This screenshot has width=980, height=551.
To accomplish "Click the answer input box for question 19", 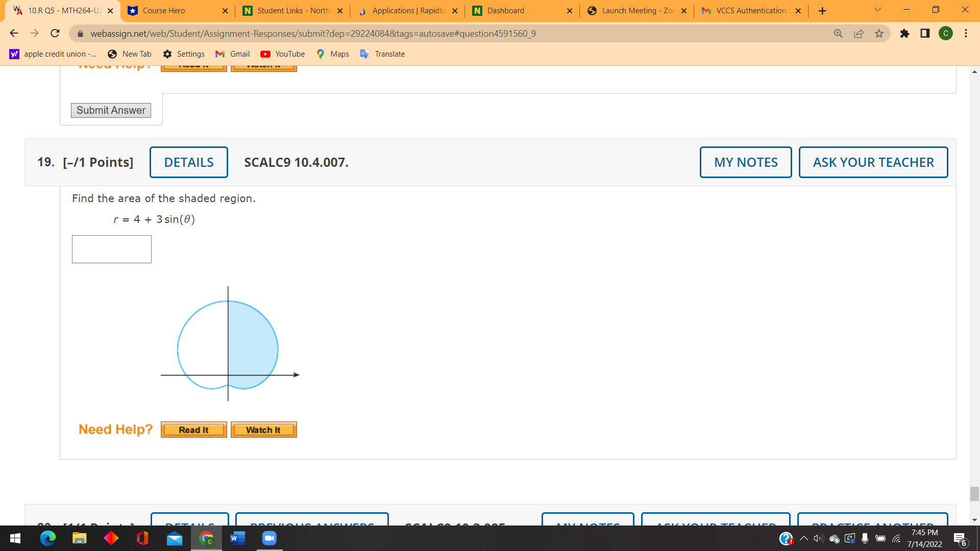I will 111,249.
